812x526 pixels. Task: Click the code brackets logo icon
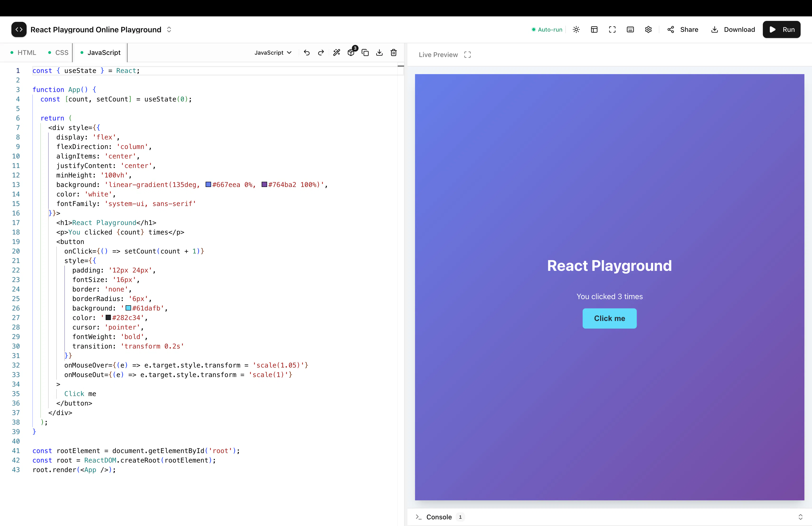(x=19, y=29)
